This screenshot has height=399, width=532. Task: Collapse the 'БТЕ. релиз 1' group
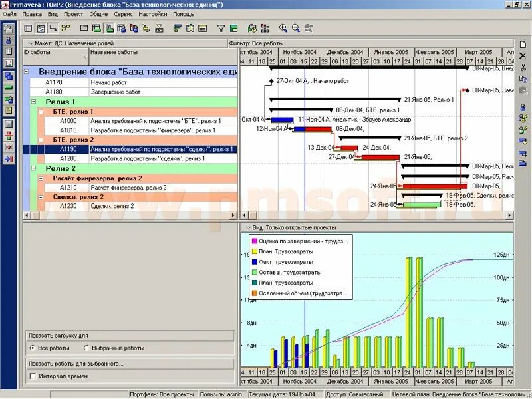tap(41, 112)
